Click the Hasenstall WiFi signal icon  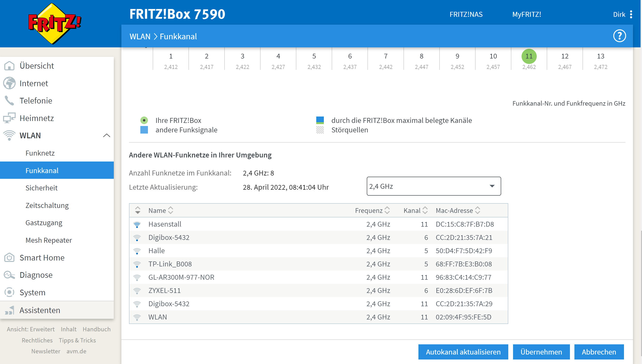137,224
